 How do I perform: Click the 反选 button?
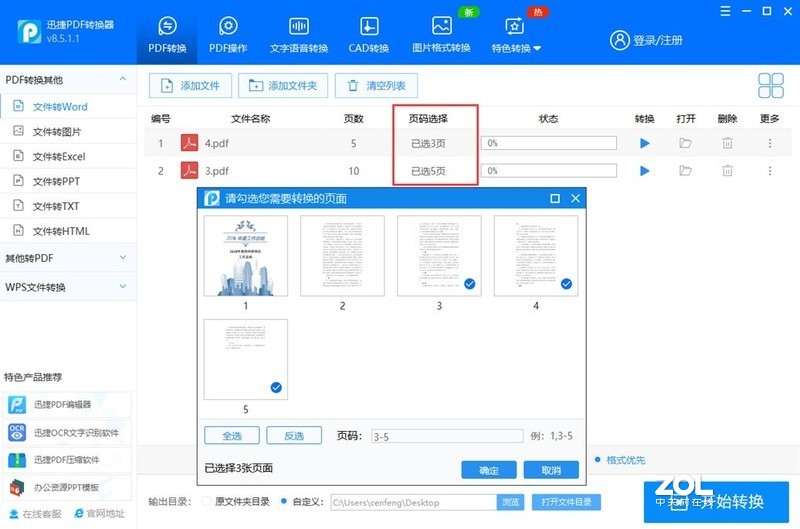[294, 436]
